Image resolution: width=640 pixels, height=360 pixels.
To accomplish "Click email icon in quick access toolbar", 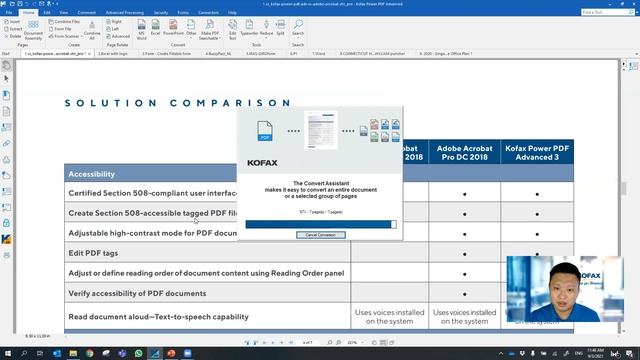I will point(42,4).
